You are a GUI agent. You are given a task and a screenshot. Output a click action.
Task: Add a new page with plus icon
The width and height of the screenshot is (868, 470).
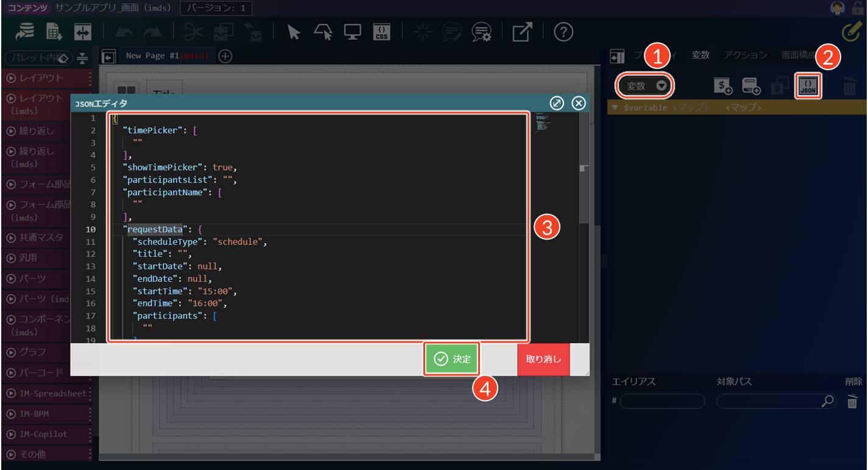coord(225,56)
